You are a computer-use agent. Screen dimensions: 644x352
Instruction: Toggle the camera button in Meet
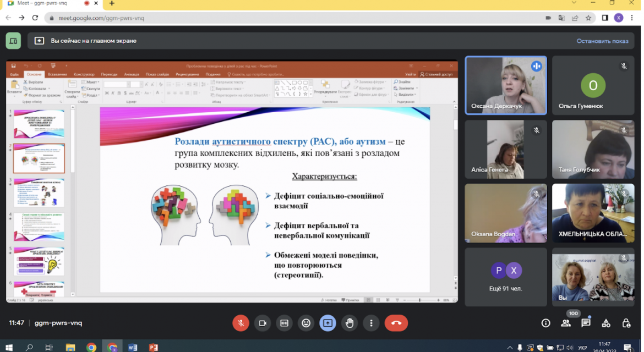click(x=263, y=323)
